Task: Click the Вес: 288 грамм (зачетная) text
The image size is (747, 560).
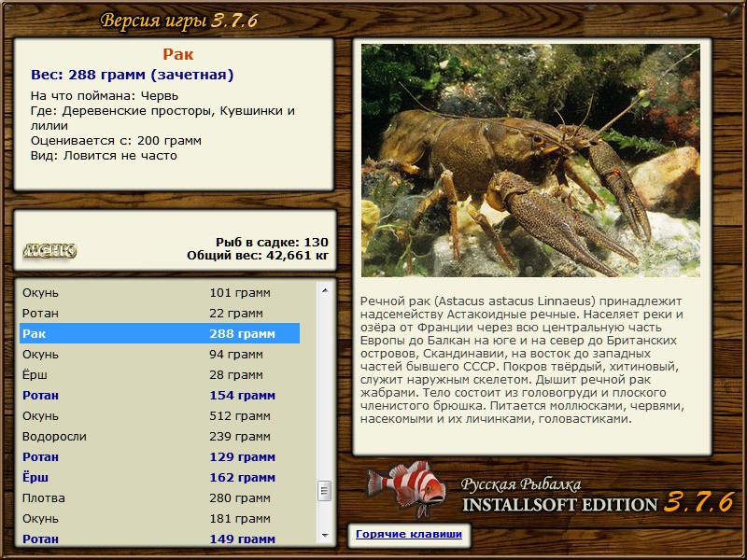Action: (x=132, y=75)
